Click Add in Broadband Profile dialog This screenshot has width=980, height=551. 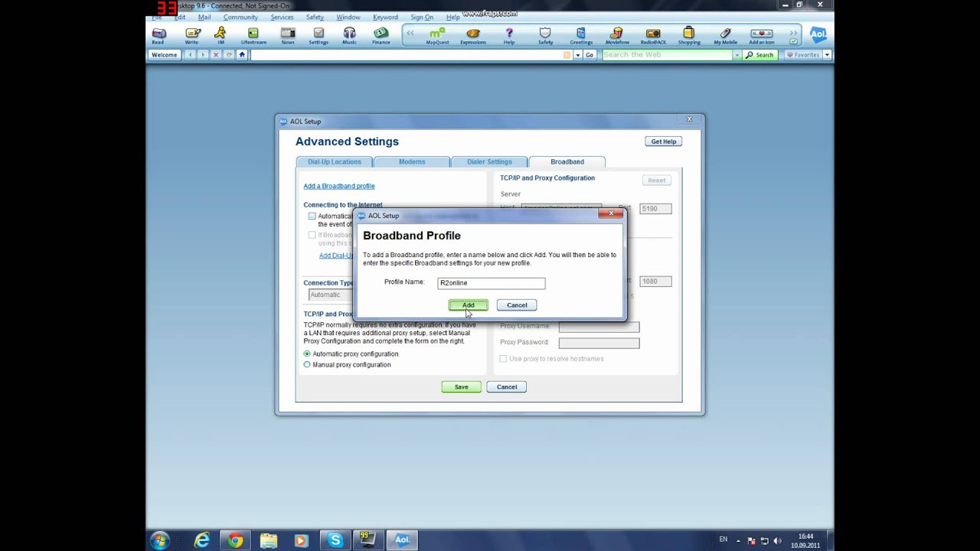click(x=468, y=305)
